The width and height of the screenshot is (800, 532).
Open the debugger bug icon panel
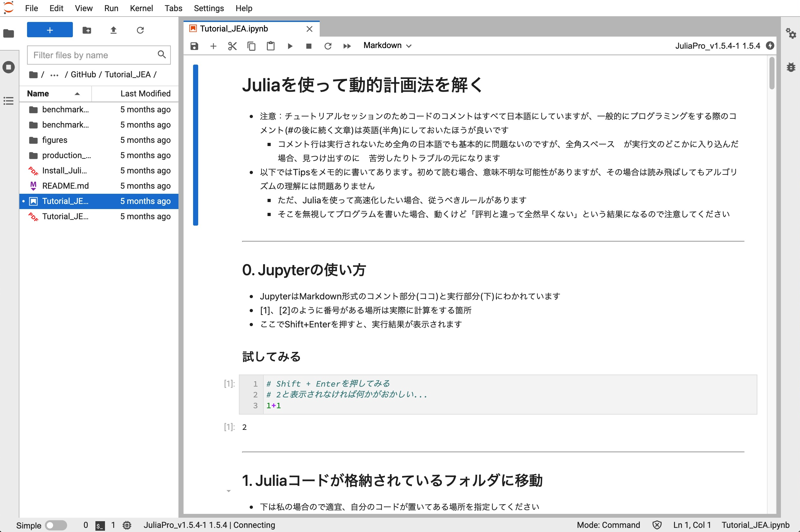click(x=791, y=67)
